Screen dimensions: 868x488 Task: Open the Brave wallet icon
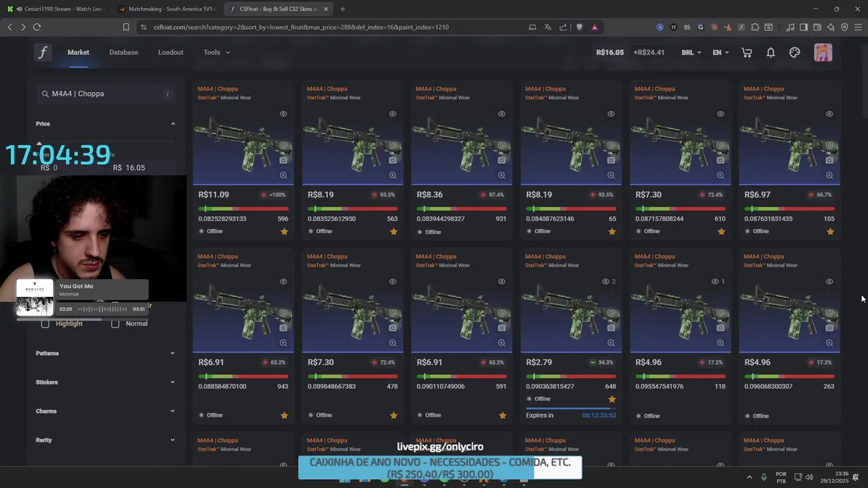tap(817, 27)
